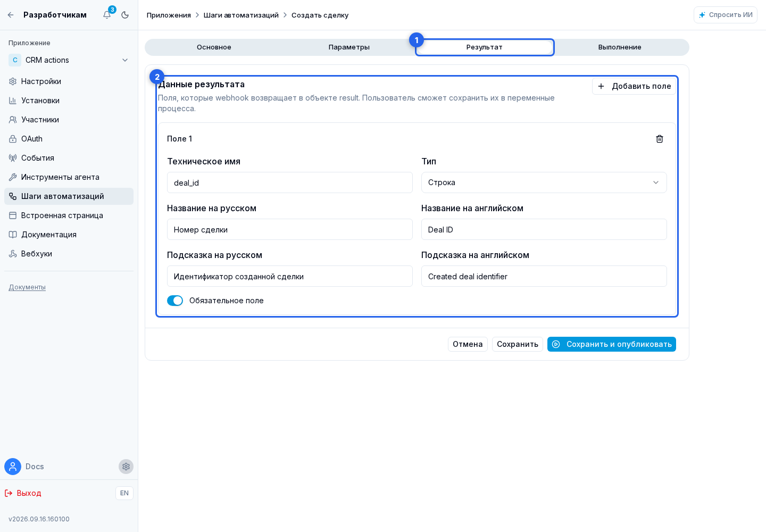This screenshot has width=766, height=532.
Task: Click plus icon in Добавить поле
Action: tap(601, 86)
